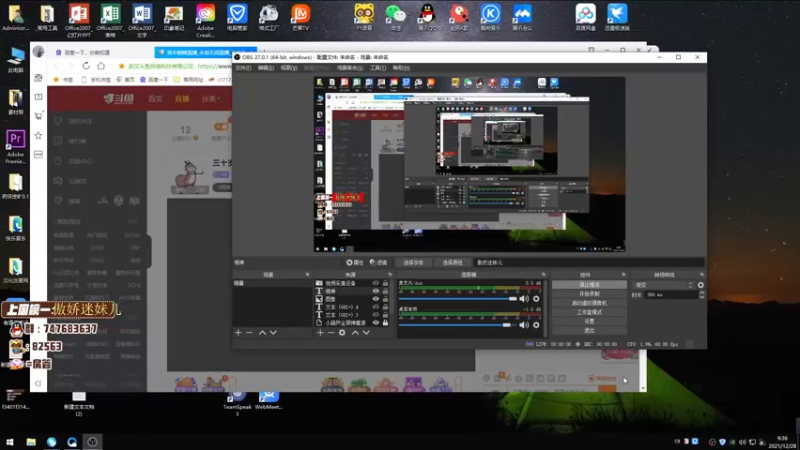Open the OBS File menu
The height and width of the screenshot is (450, 800).
243,68
